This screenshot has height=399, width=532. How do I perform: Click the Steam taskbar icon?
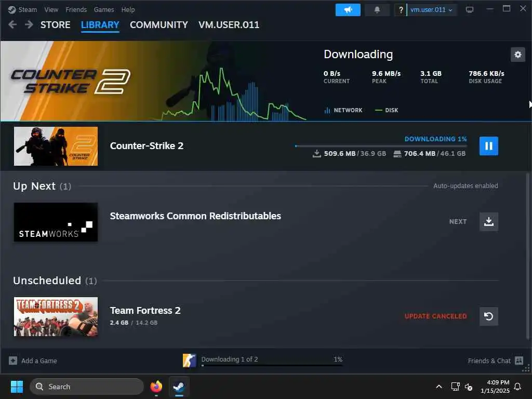click(179, 387)
